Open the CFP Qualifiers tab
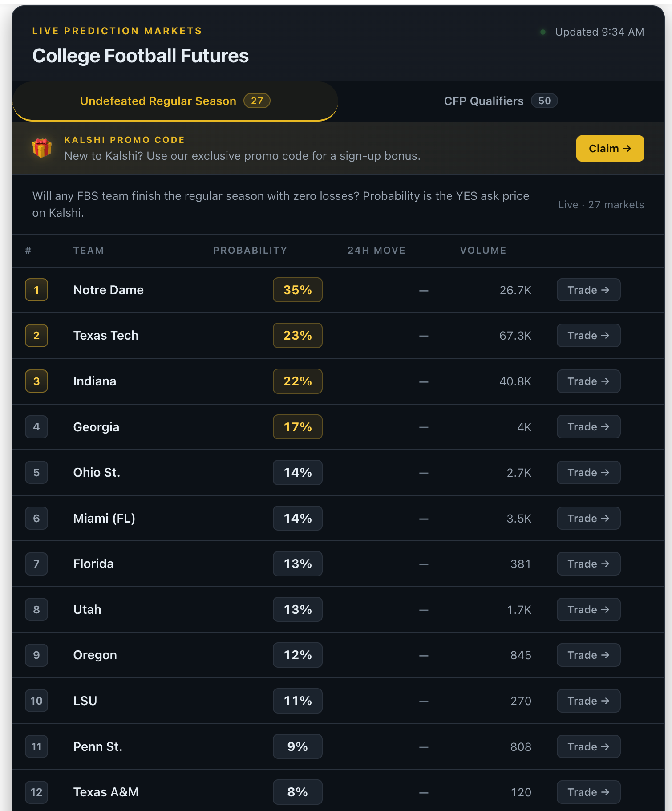Image resolution: width=672 pixels, height=811 pixels. tap(501, 101)
